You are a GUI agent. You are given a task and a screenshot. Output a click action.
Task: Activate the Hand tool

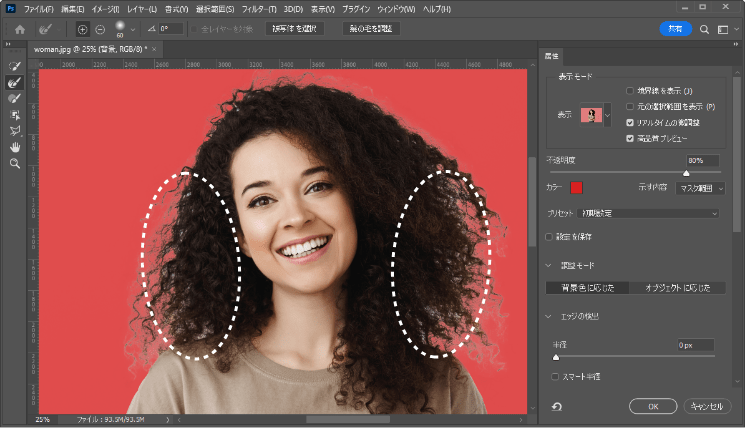tap(15, 147)
